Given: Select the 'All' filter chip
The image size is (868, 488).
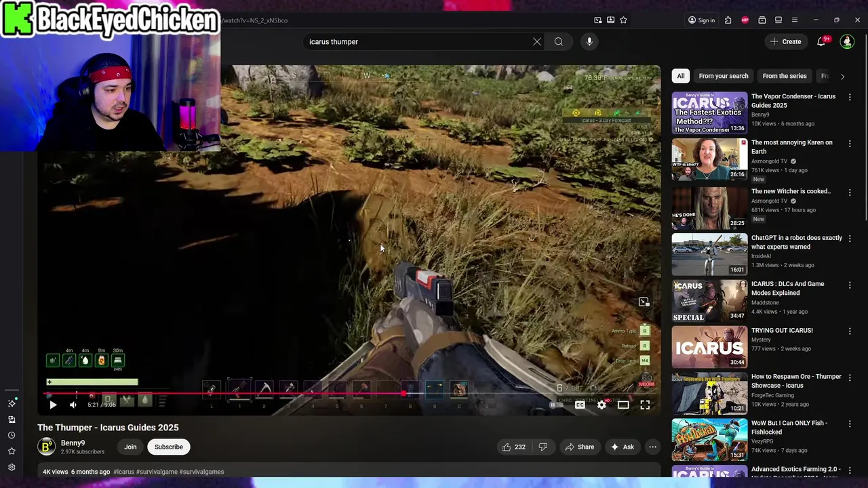Looking at the screenshot, I should (x=681, y=76).
